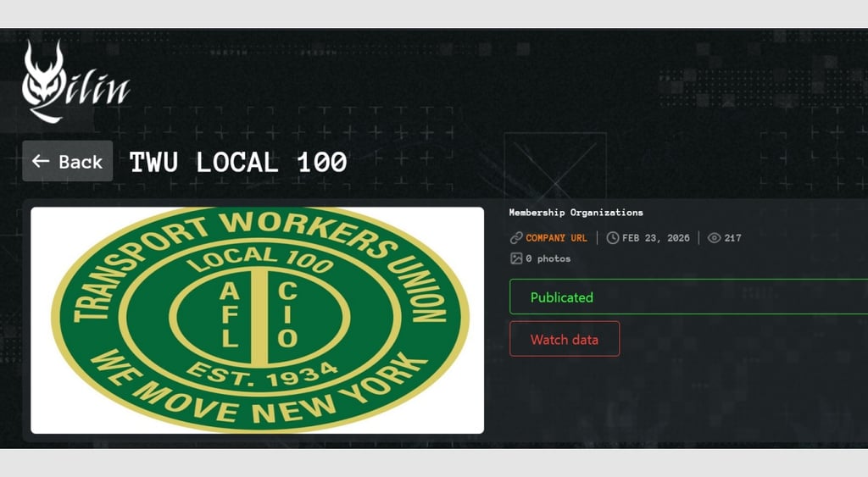The image size is (868, 477).
Task: Select the 217 view count
Action: [732, 238]
